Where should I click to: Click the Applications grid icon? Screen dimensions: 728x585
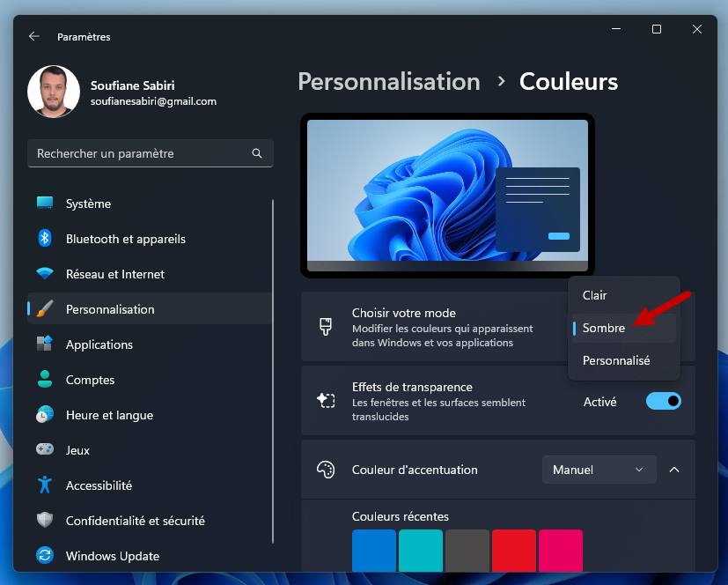point(45,344)
